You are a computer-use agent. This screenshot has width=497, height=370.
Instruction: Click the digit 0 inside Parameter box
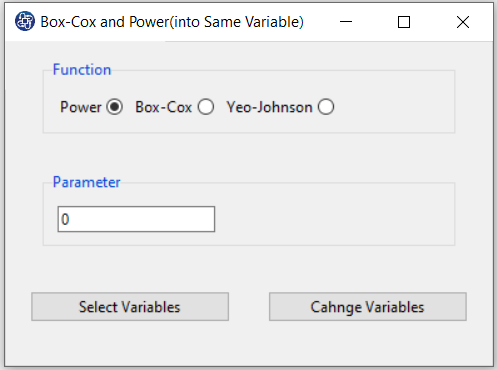[x=65, y=219]
